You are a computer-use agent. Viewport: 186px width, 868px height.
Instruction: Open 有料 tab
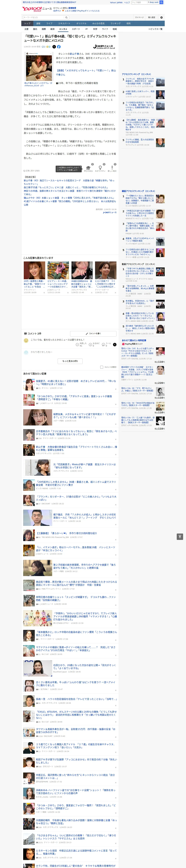(128, 24)
